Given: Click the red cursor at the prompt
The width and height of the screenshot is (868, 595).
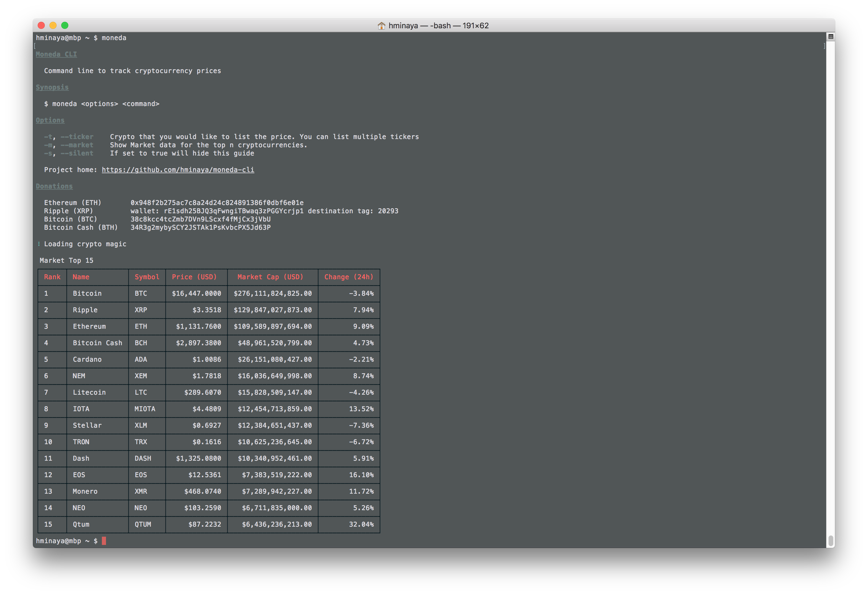Looking at the screenshot, I should point(104,541).
